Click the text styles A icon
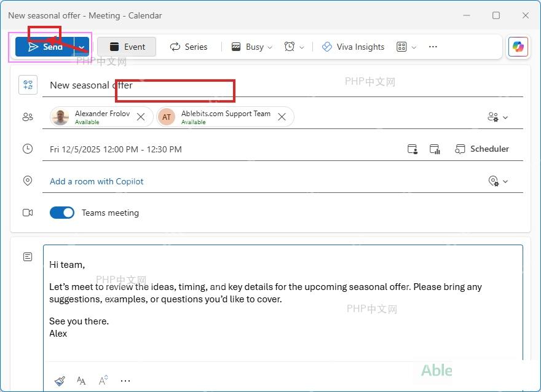The width and height of the screenshot is (541, 392). (103, 380)
